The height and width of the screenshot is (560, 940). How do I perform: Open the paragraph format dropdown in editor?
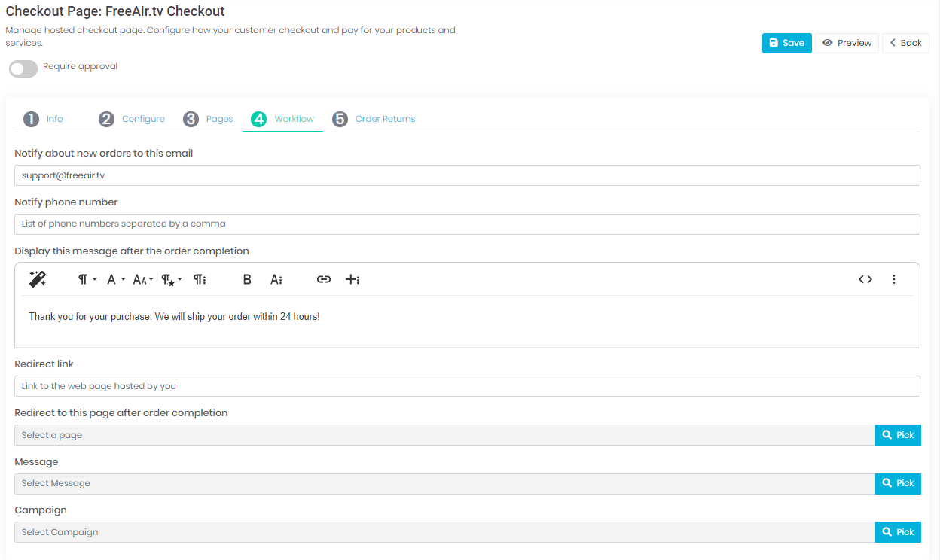pos(87,279)
